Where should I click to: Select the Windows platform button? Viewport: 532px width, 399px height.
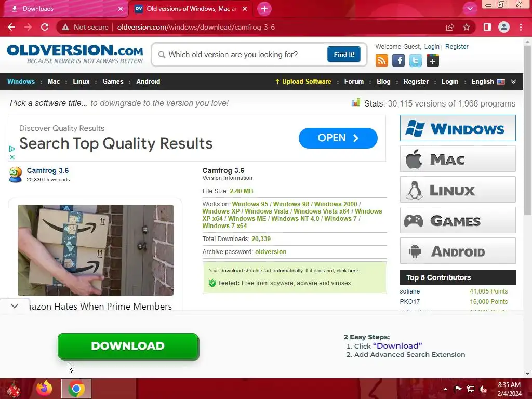(458, 128)
